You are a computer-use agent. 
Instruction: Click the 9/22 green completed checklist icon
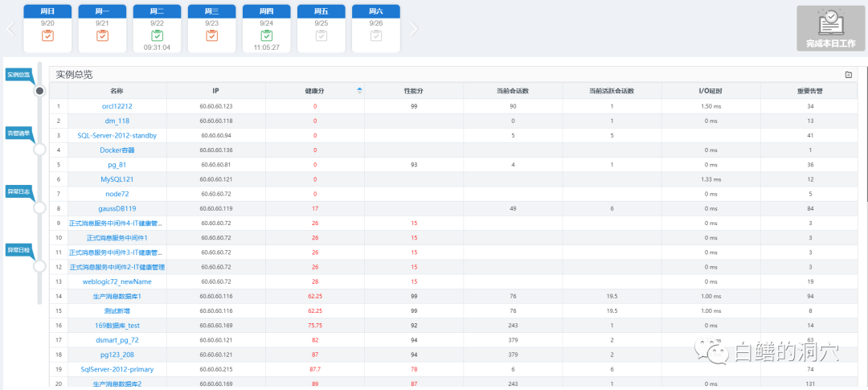click(157, 35)
